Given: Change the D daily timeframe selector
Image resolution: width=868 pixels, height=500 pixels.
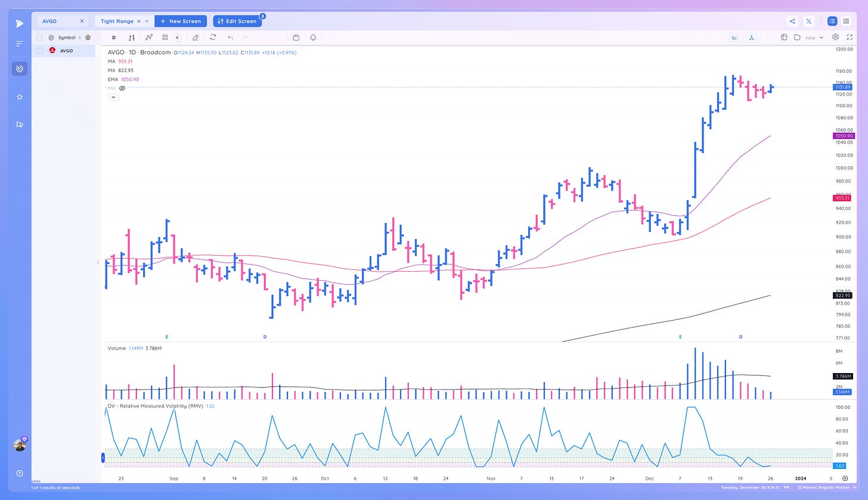Looking at the screenshot, I should pos(114,38).
